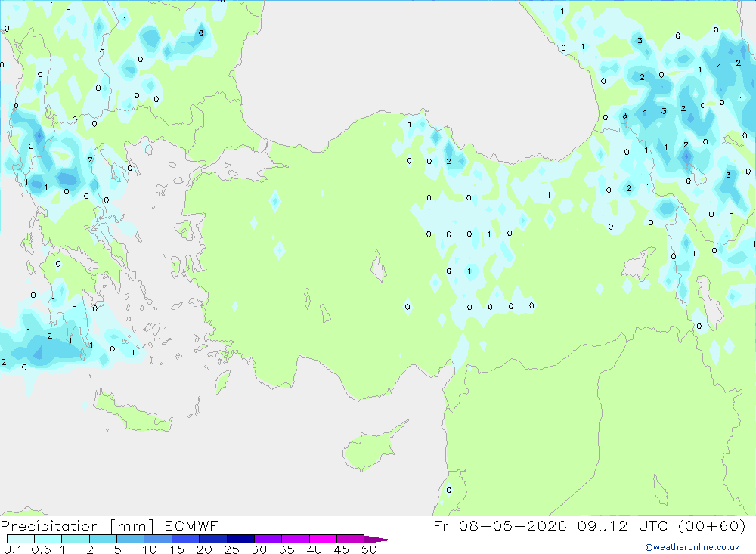Select the 30–35 mm purple legend swatch
Viewport: 756px width, 554px height.
point(268,539)
